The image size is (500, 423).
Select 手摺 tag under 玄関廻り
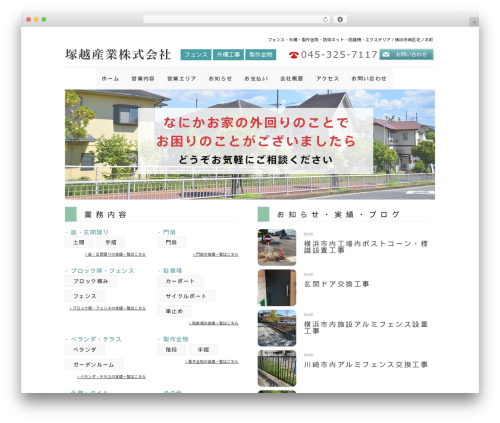click(111, 242)
